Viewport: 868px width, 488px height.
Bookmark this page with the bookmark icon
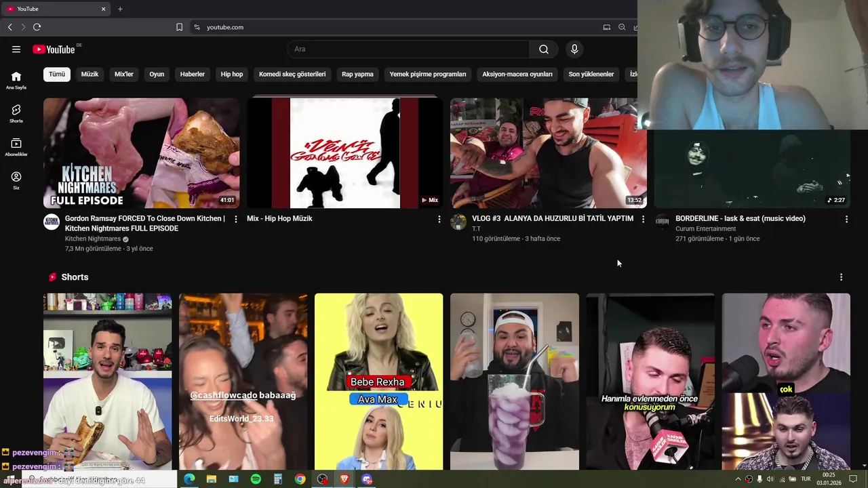pyautogui.click(x=179, y=27)
